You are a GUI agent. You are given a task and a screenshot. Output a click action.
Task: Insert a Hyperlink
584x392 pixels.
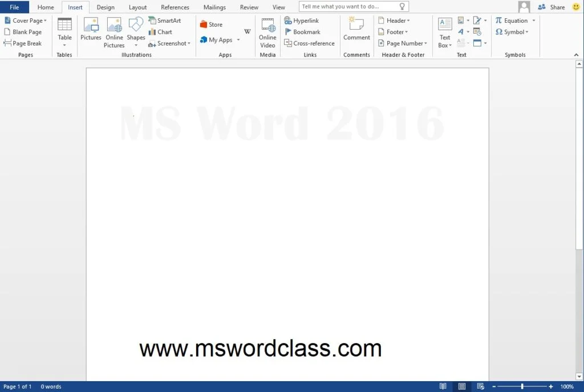302,21
